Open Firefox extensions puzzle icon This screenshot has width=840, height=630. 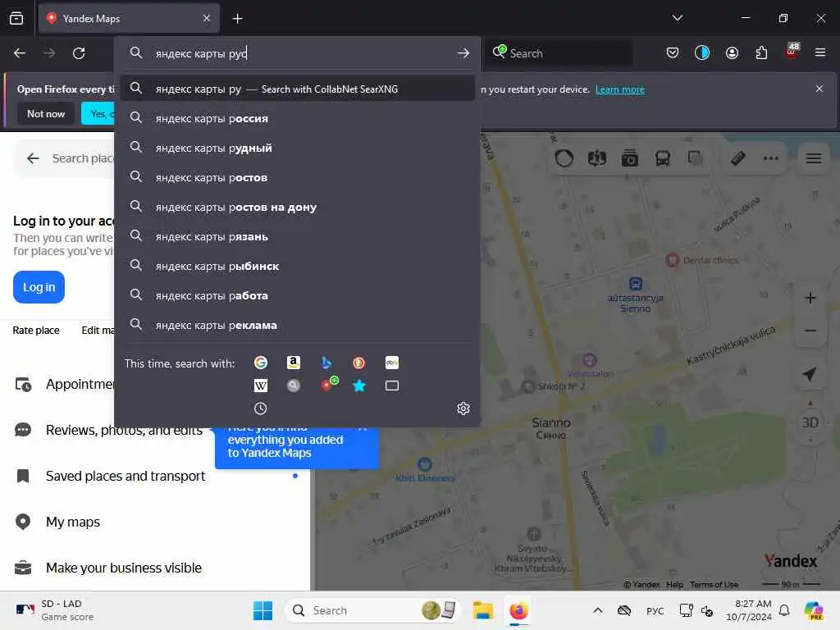(761, 52)
